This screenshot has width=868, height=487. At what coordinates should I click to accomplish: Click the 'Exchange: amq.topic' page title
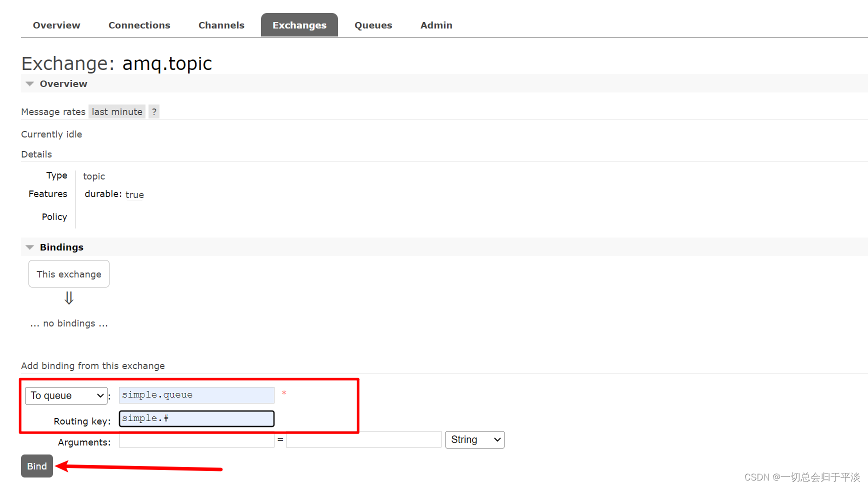[x=116, y=63]
